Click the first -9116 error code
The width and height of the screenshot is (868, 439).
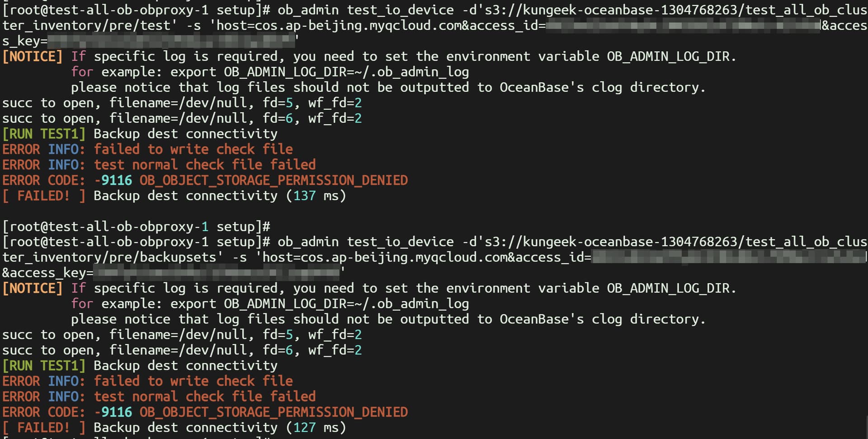coord(113,181)
